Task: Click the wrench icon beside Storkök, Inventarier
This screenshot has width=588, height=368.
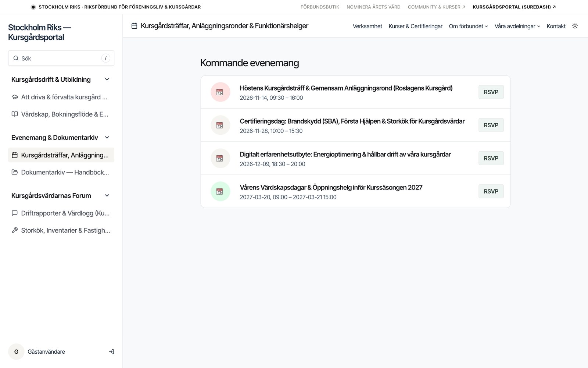Action: click(15, 230)
